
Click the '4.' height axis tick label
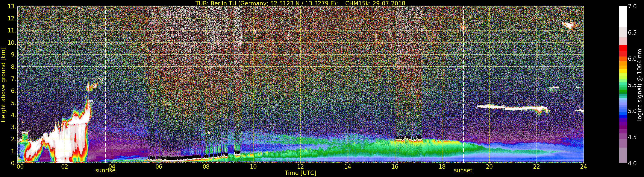13,115
